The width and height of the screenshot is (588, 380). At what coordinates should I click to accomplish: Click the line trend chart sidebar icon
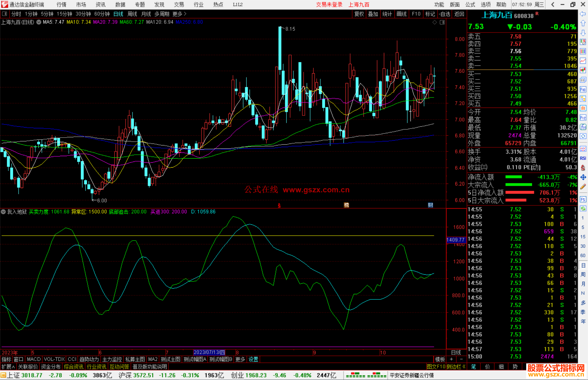pos(583,60)
